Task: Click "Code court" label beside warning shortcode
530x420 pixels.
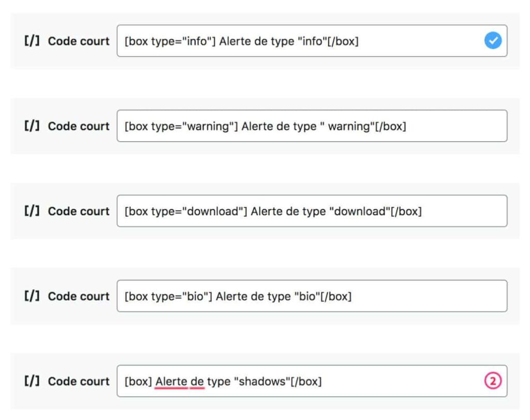Action: pos(79,126)
